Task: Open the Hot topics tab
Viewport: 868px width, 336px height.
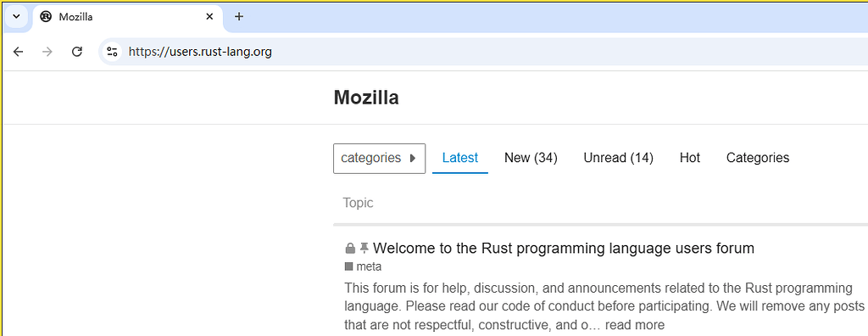Action: coord(690,158)
